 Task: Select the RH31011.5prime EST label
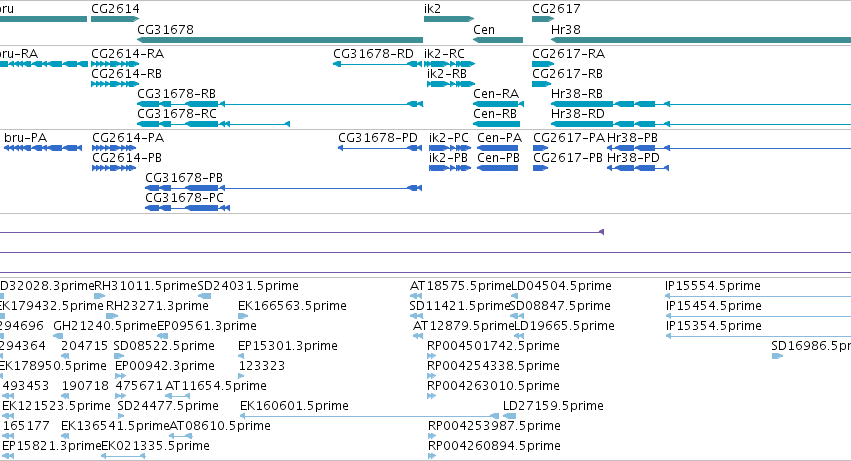click(145, 286)
